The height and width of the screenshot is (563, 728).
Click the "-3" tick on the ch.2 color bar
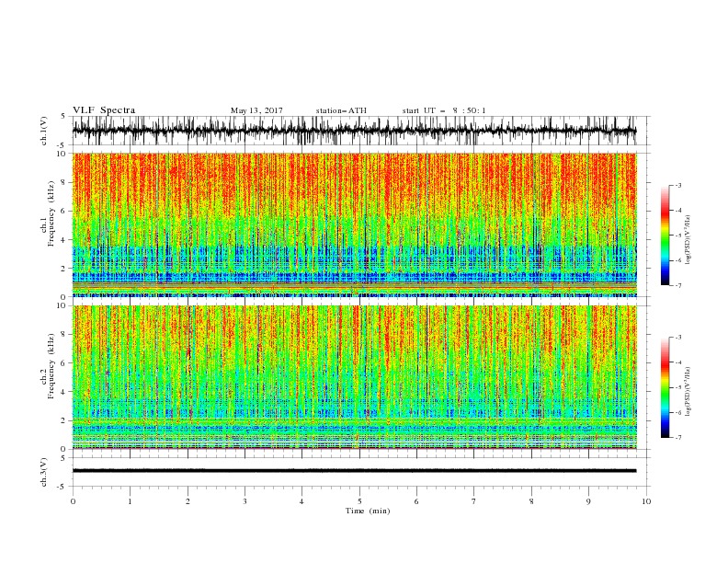677,338
